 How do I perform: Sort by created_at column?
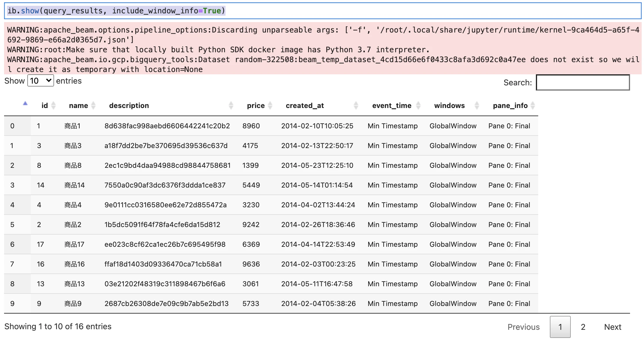tap(356, 105)
